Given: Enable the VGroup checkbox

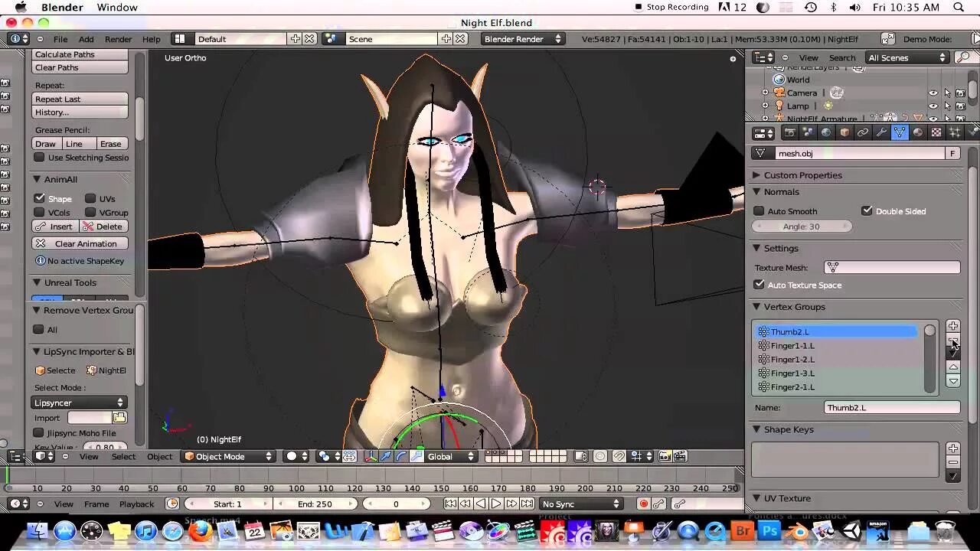Looking at the screenshot, I should click(x=90, y=212).
